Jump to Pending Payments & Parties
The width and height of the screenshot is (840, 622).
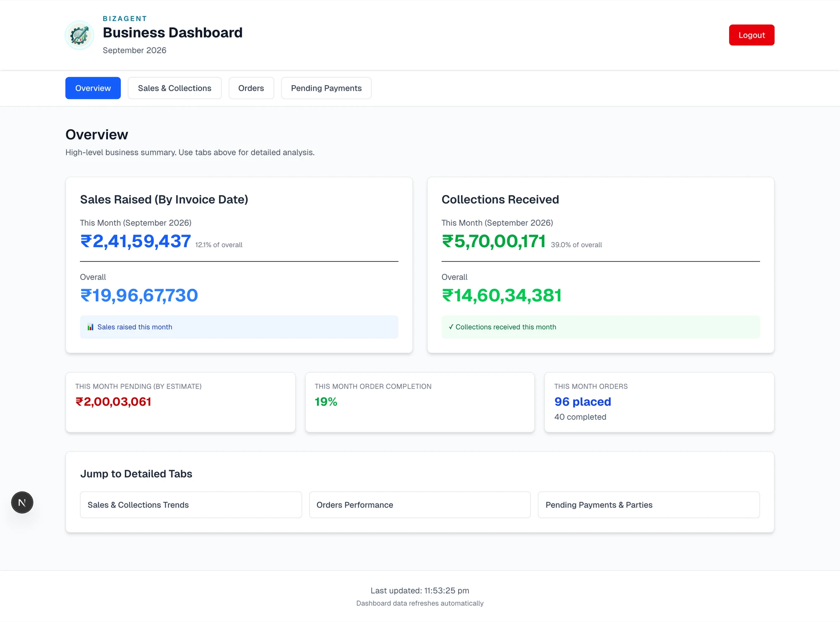(x=649, y=505)
